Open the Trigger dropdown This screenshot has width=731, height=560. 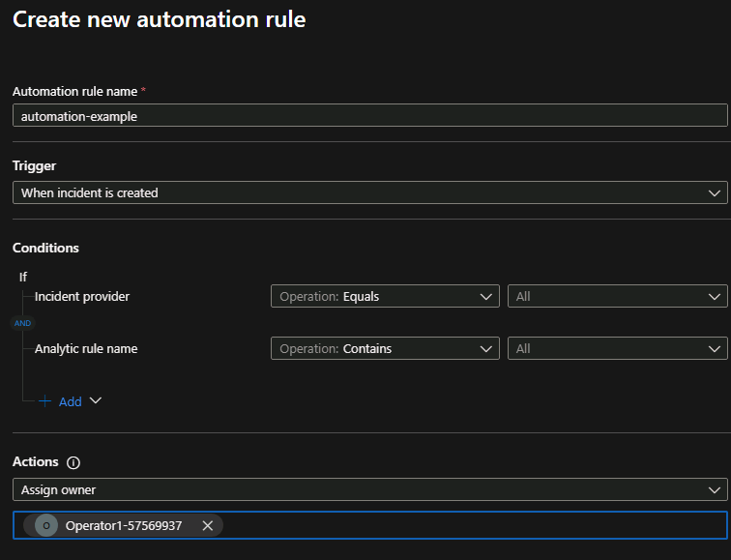369,192
